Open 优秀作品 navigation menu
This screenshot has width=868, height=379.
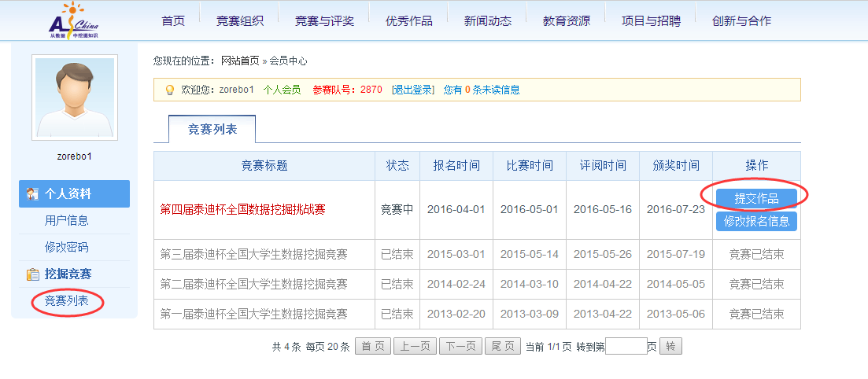[409, 21]
